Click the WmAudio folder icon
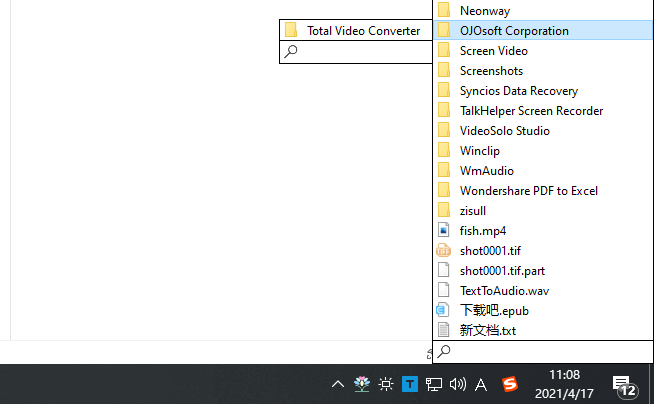 tap(444, 170)
